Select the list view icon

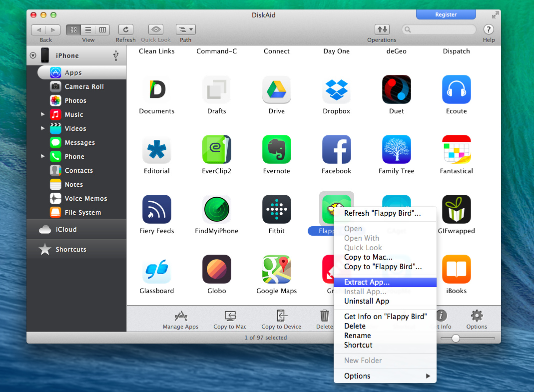(x=88, y=29)
